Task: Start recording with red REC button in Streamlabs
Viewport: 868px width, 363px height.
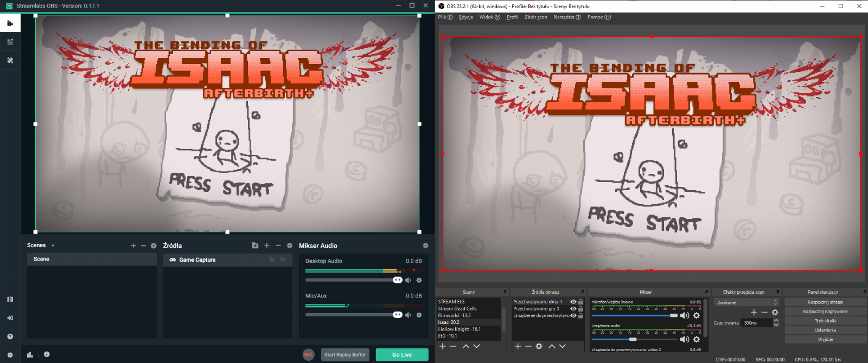Action: pyautogui.click(x=308, y=355)
